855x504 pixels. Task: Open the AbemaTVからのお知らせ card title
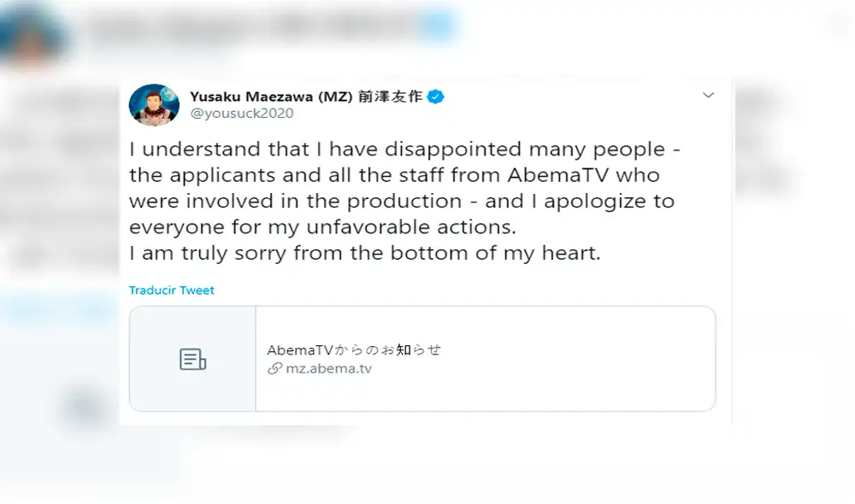pos(354,349)
